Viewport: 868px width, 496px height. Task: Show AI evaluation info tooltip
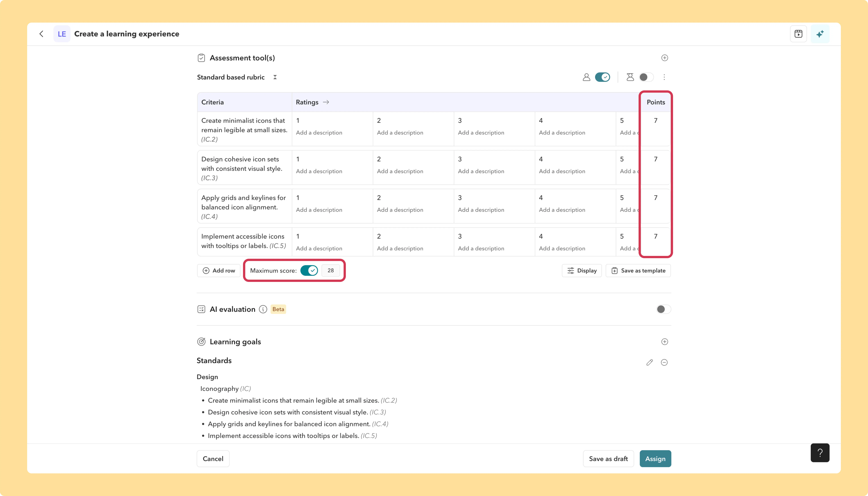[263, 309]
